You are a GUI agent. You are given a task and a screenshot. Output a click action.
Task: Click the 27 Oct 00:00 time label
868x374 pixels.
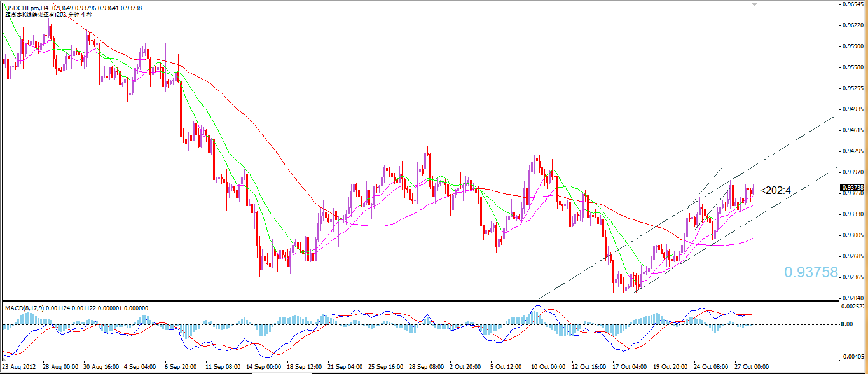click(752, 368)
